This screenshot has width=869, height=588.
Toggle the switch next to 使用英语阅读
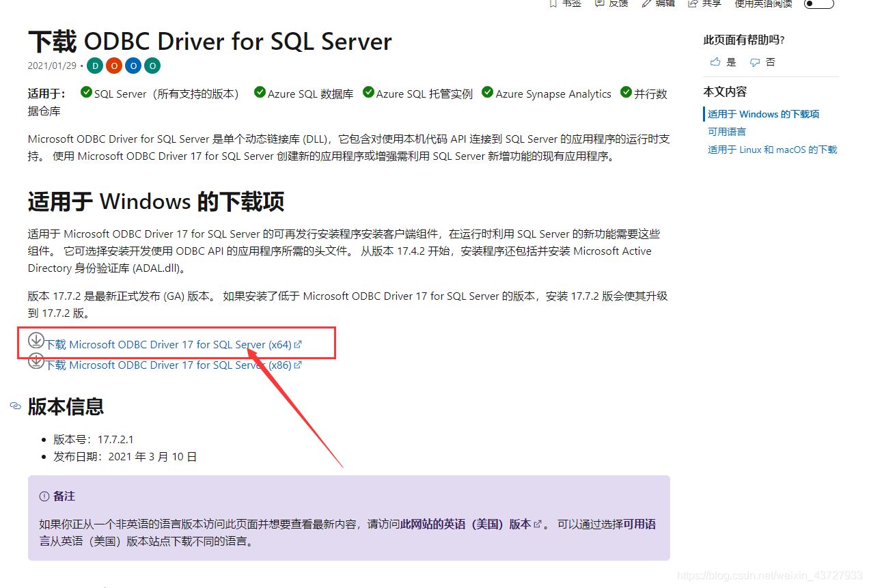818,4
